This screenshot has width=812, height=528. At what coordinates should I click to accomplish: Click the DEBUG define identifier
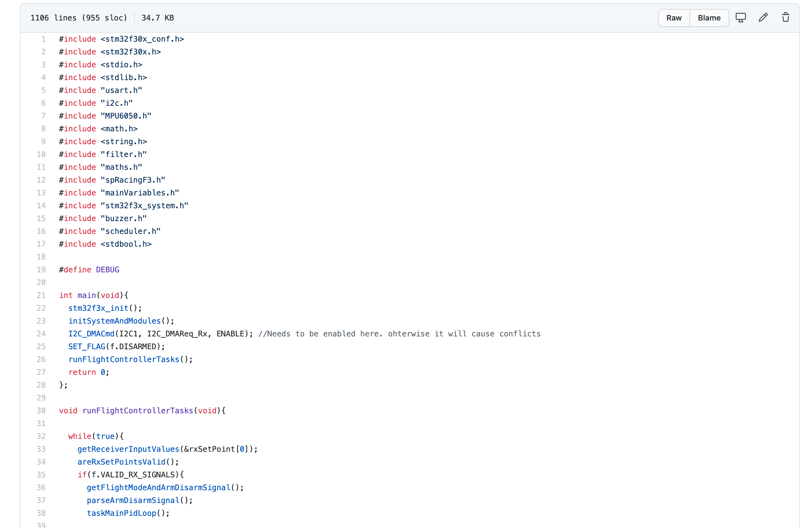click(107, 270)
